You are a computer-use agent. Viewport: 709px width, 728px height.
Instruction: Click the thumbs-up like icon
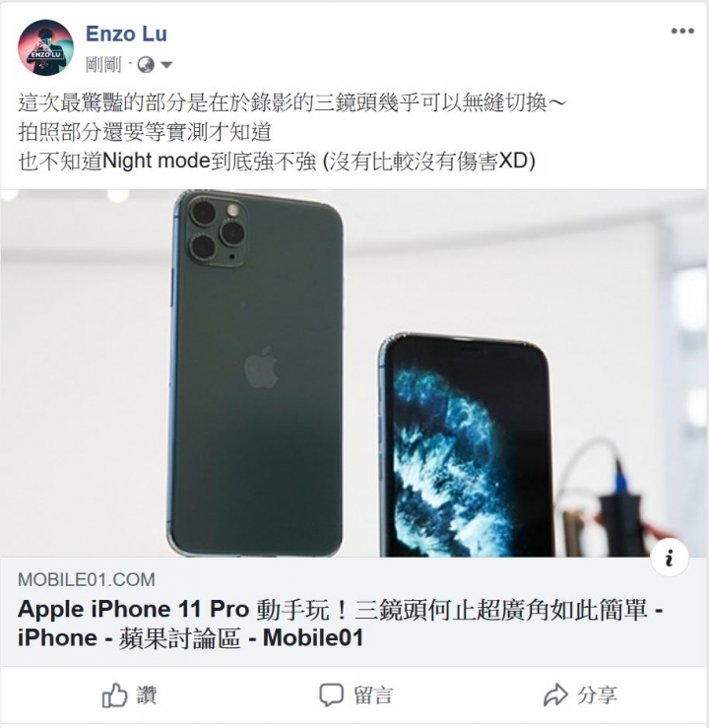tap(114, 695)
